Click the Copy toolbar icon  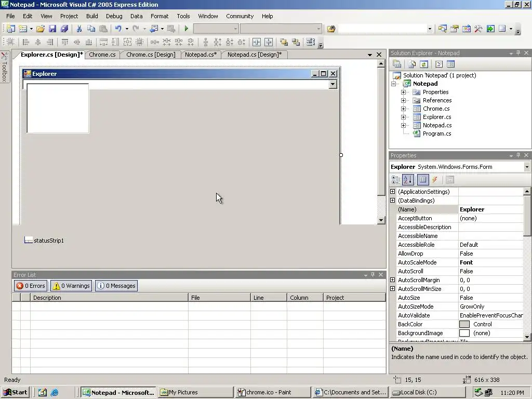[91, 29]
